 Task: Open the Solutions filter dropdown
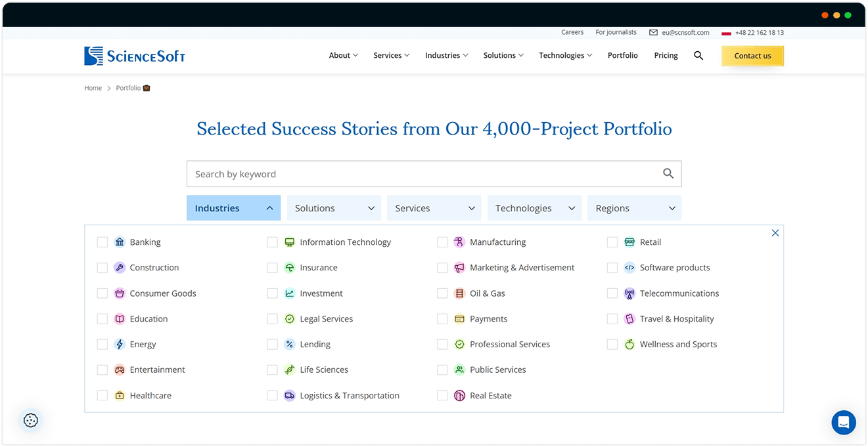coord(334,207)
